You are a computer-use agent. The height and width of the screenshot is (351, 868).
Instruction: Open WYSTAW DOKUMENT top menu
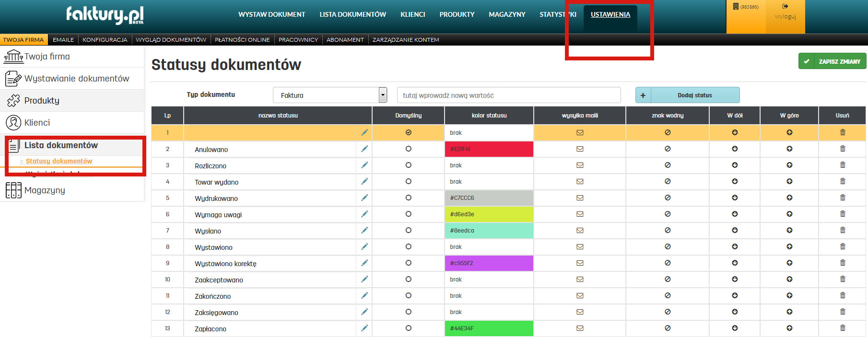tap(272, 14)
